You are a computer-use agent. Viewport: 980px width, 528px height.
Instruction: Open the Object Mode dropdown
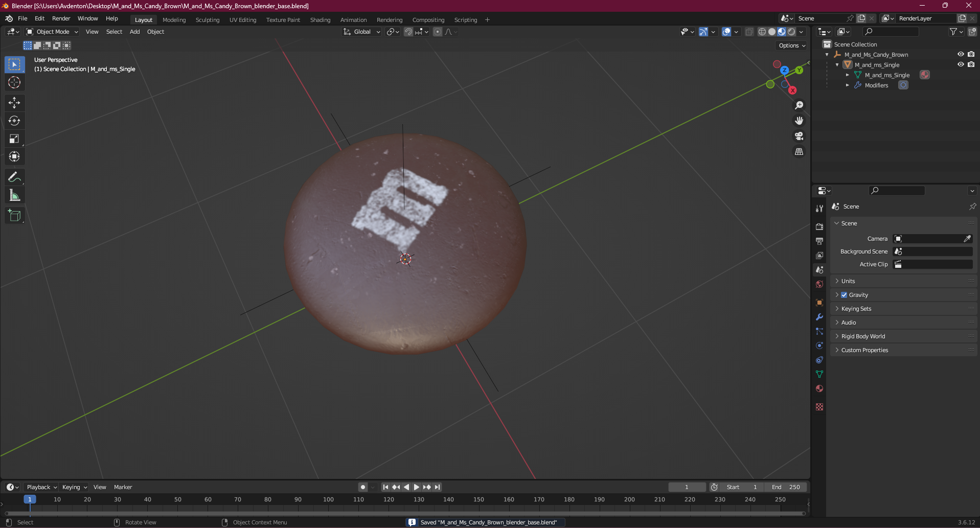click(52, 32)
